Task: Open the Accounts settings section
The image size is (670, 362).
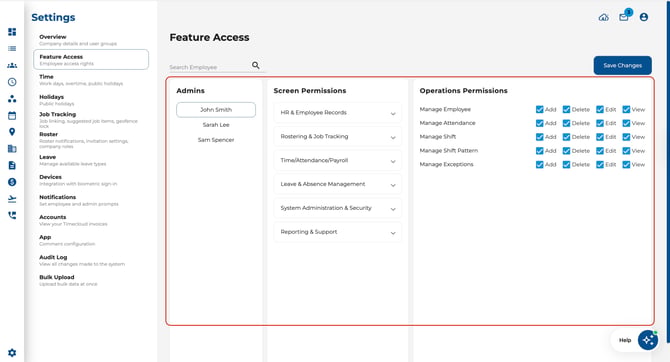Action: [73, 220]
